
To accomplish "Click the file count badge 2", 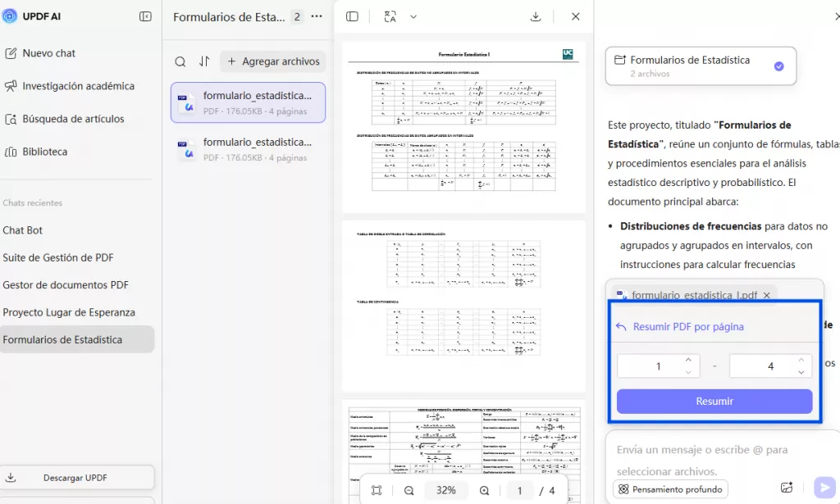I will click(x=297, y=16).
